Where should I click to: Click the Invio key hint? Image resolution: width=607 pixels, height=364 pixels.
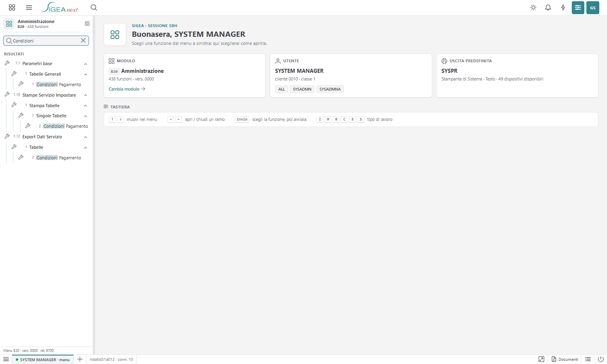pos(242,119)
